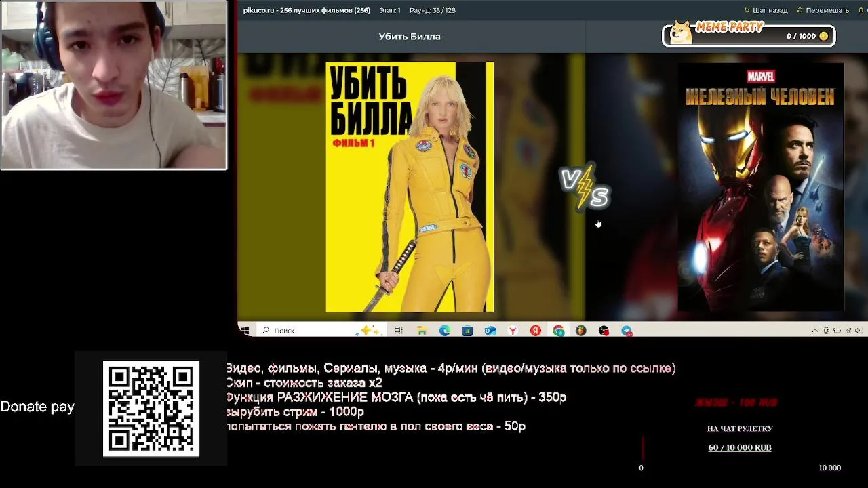This screenshot has width=868, height=488.
Task: Click the 'Шаг назад' step back button
Action: tap(766, 10)
